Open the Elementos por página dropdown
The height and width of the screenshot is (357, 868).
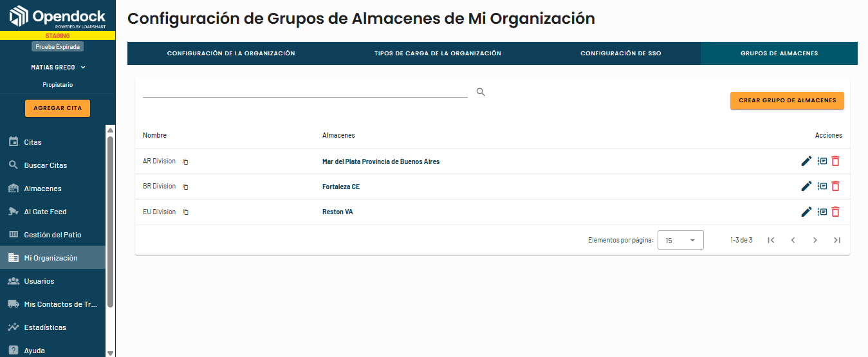pyautogui.click(x=681, y=240)
